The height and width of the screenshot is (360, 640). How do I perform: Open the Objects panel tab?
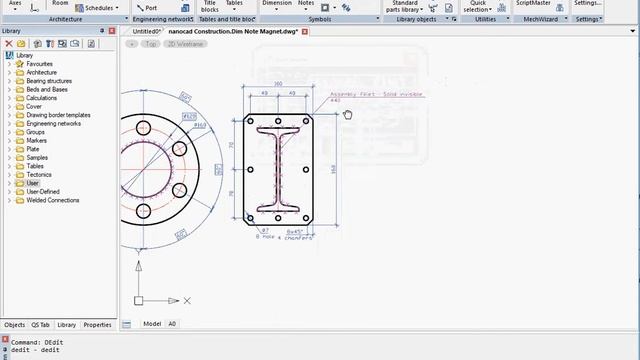15,325
